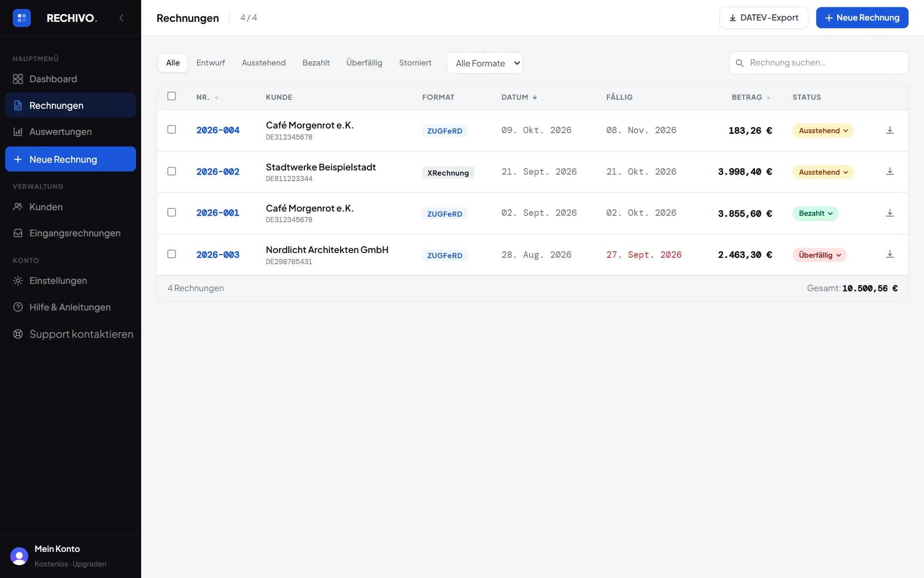Open invoice link 2026-004
This screenshot has height=578, width=924.
(x=218, y=130)
